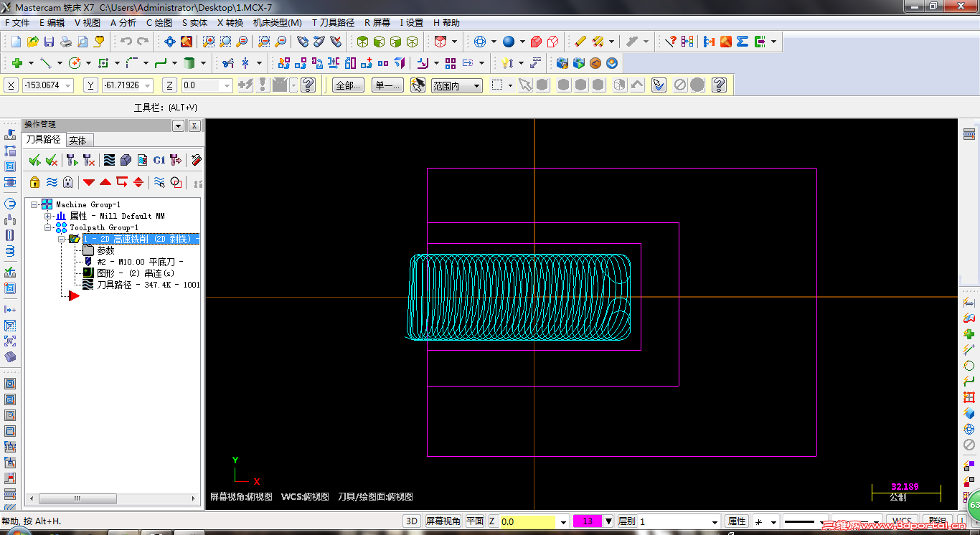The width and height of the screenshot is (980, 535).
Task: Click the ghost icon in operations manager
Action: 67,182
